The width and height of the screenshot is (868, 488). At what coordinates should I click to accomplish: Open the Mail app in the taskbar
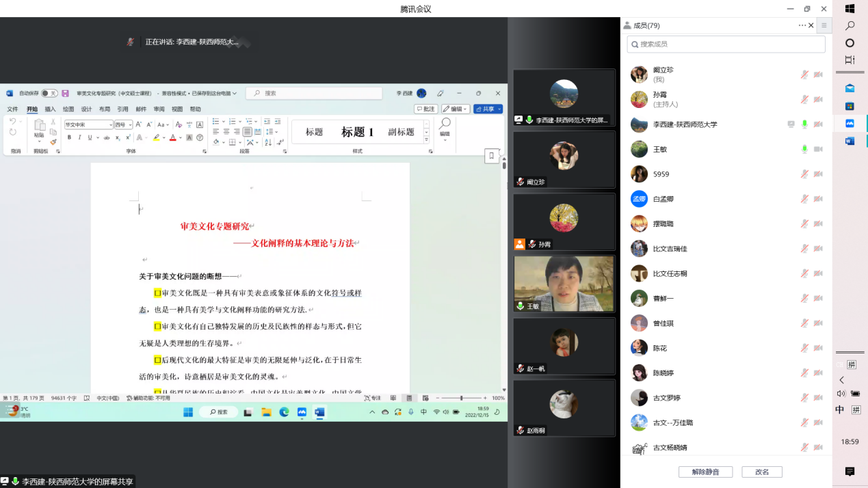tap(850, 88)
